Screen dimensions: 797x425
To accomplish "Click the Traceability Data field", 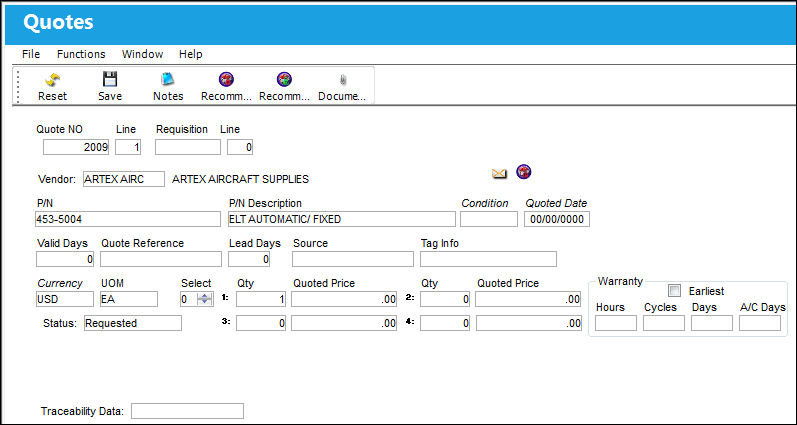I will 188,411.
